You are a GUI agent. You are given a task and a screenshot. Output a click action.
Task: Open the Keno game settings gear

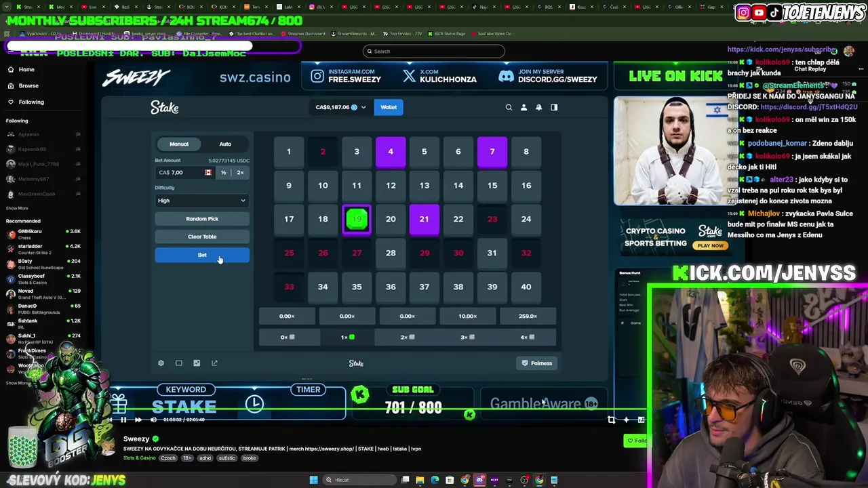[161, 363]
